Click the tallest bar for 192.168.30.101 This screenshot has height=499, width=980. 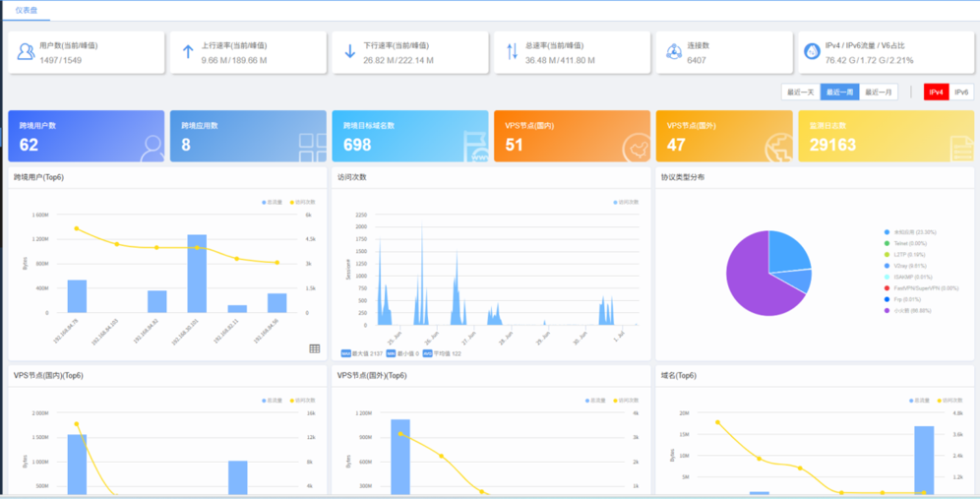pyautogui.click(x=197, y=274)
